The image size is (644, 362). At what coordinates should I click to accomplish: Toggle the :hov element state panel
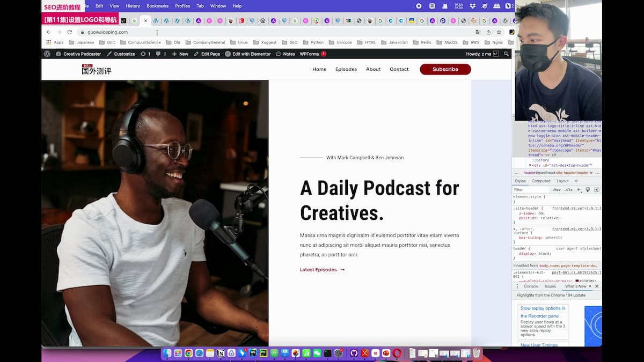pyautogui.click(x=557, y=190)
